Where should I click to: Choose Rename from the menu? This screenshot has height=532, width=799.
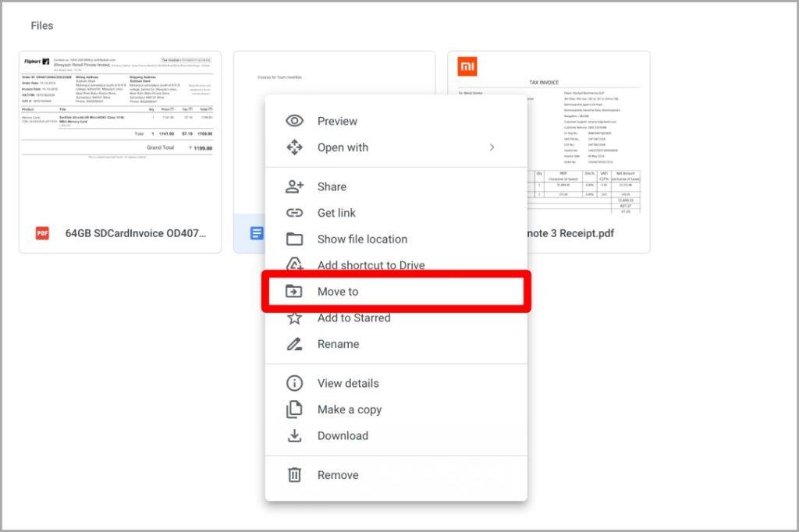tap(396, 344)
